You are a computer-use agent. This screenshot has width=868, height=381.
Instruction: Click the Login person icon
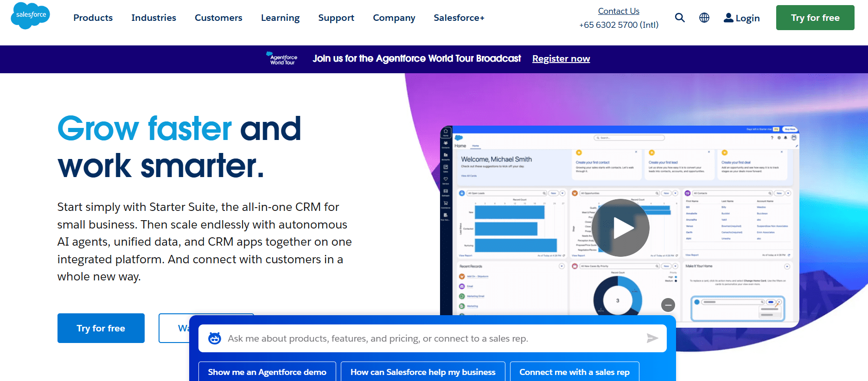728,18
